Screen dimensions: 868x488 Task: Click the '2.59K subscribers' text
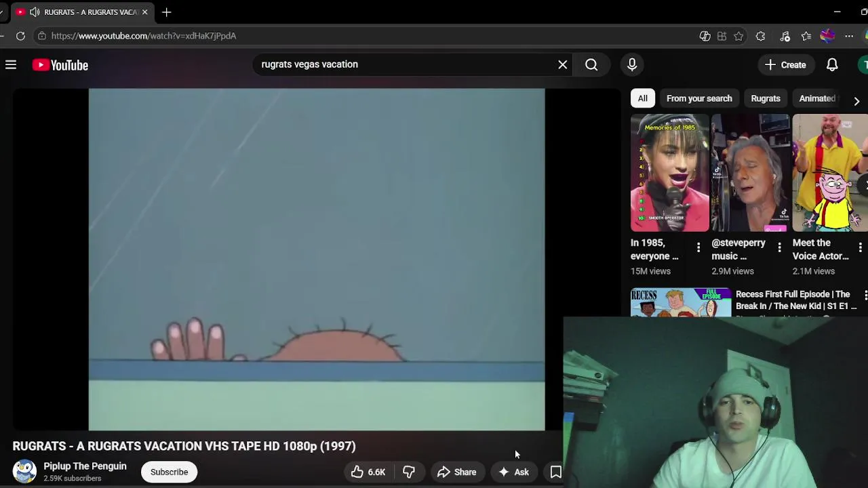coord(73,479)
